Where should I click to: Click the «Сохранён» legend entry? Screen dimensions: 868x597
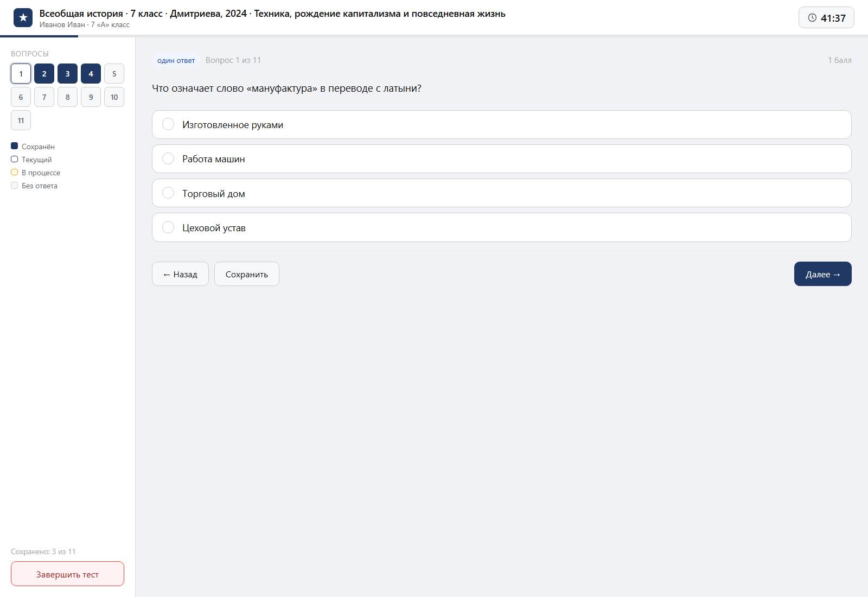pos(33,147)
